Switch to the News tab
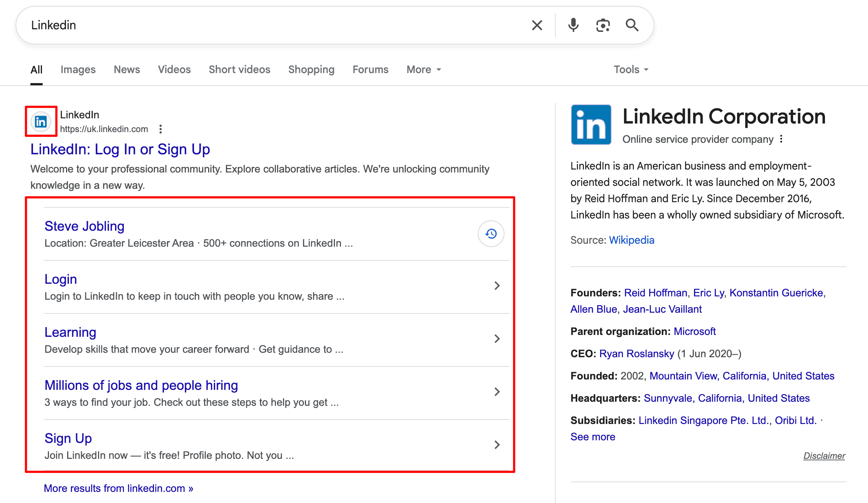Screen dimensions: 868x503 127,70
